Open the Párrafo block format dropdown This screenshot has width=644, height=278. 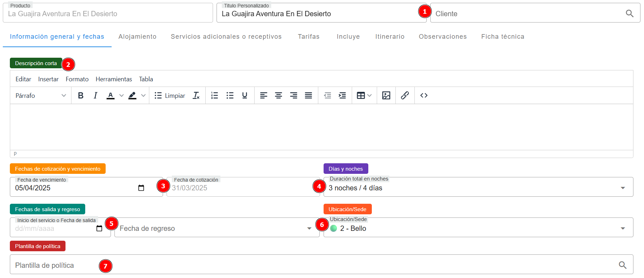click(40, 95)
